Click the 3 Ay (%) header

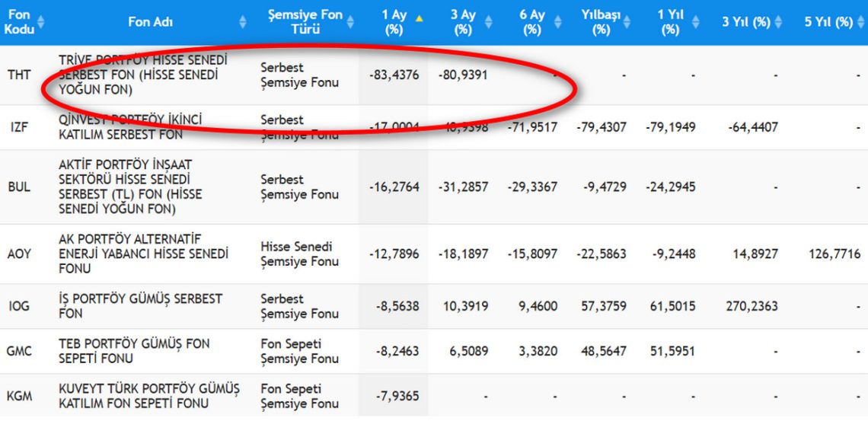tap(463, 22)
